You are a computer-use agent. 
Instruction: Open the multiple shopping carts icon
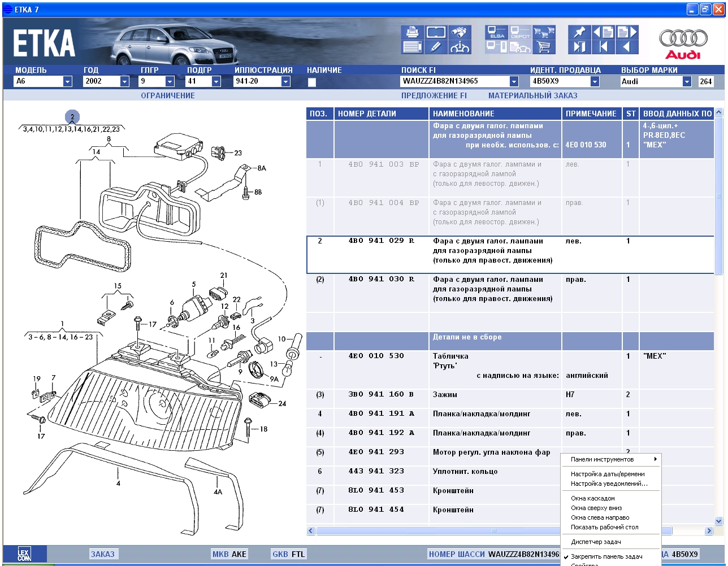pyautogui.click(x=544, y=32)
